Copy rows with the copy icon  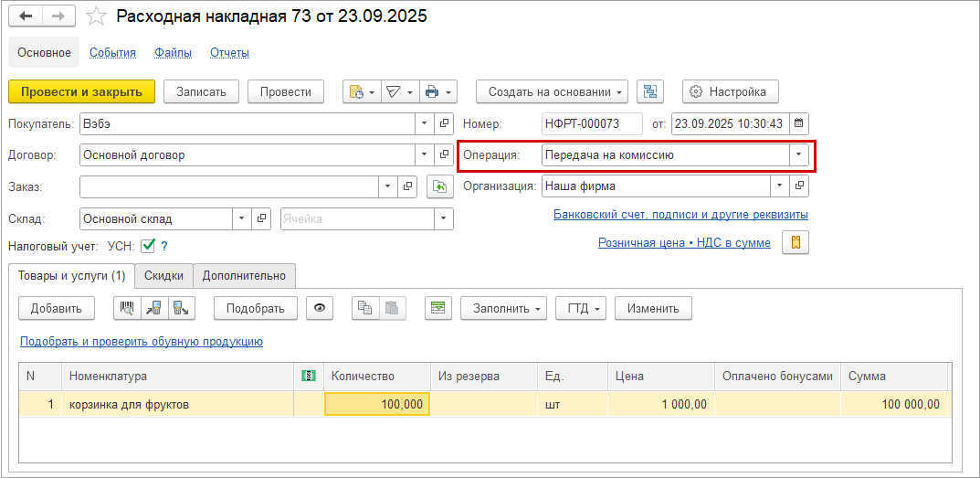[x=365, y=308]
